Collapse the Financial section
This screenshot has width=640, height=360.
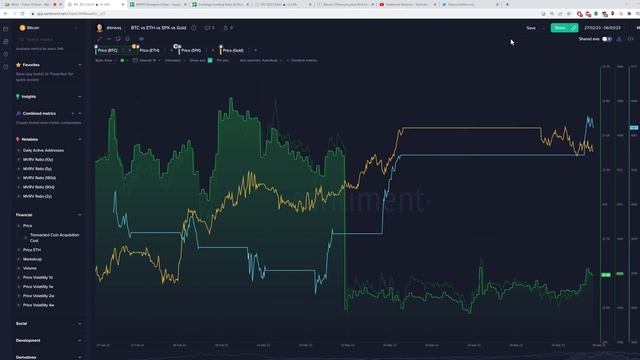tap(80, 215)
